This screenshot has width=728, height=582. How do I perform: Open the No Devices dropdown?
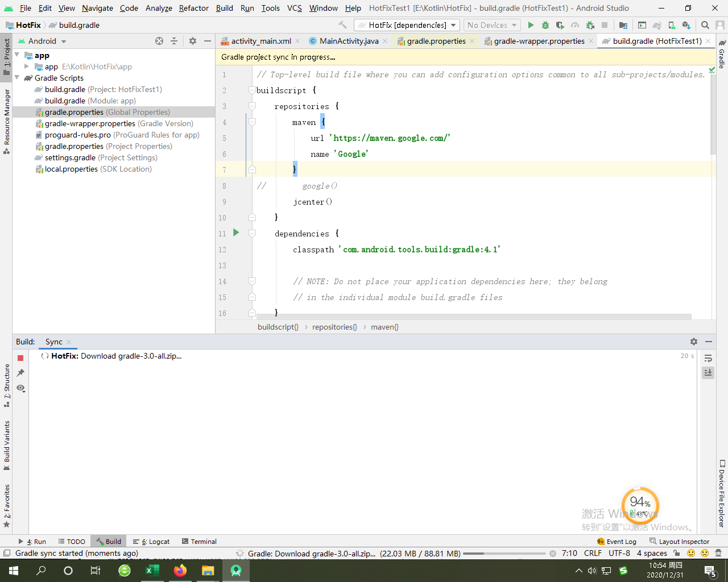click(x=492, y=25)
